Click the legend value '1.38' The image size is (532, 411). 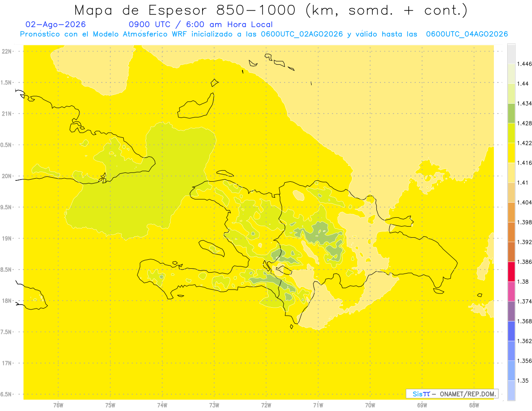(x=523, y=282)
